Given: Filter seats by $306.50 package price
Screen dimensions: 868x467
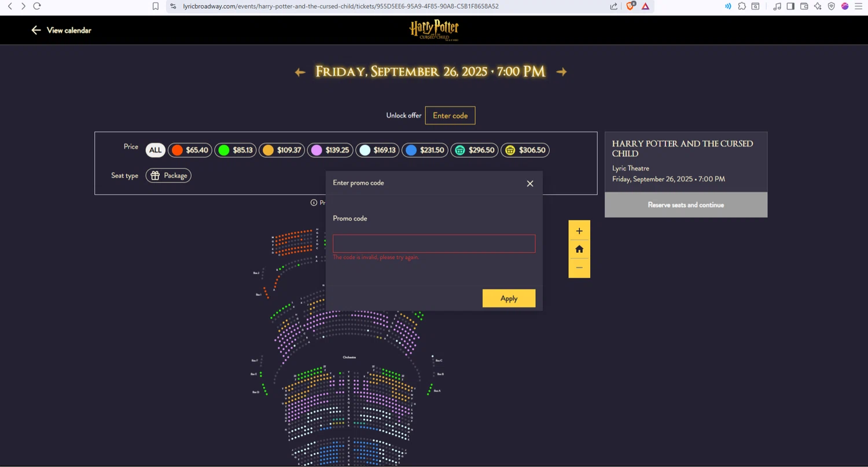Looking at the screenshot, I should tap(525, 150).
